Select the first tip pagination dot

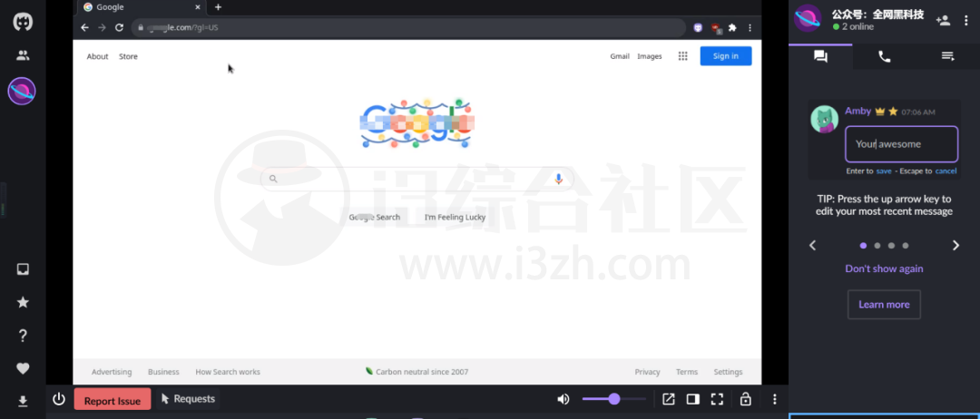coord(863,246)
